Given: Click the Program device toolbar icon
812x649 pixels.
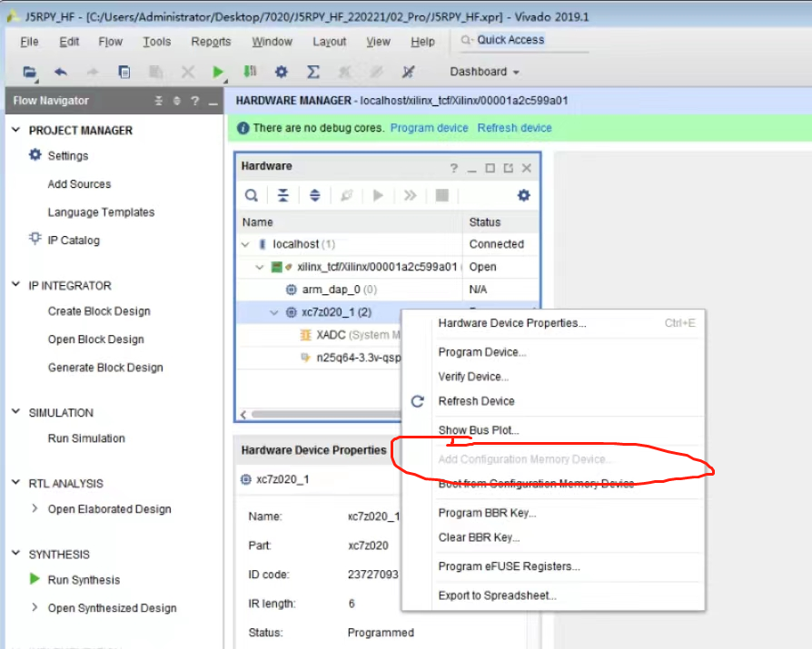Looking at the screenshot, I should point(250,72).
